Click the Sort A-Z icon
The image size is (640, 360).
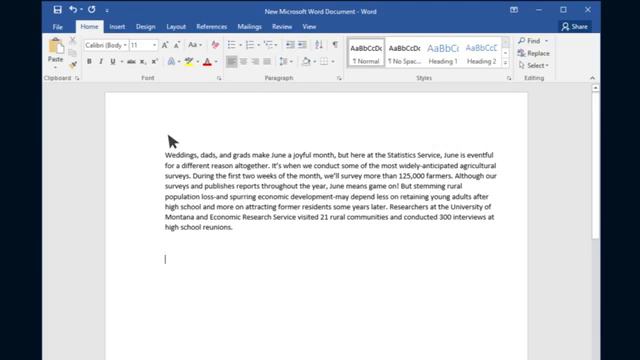pos(319,45)
